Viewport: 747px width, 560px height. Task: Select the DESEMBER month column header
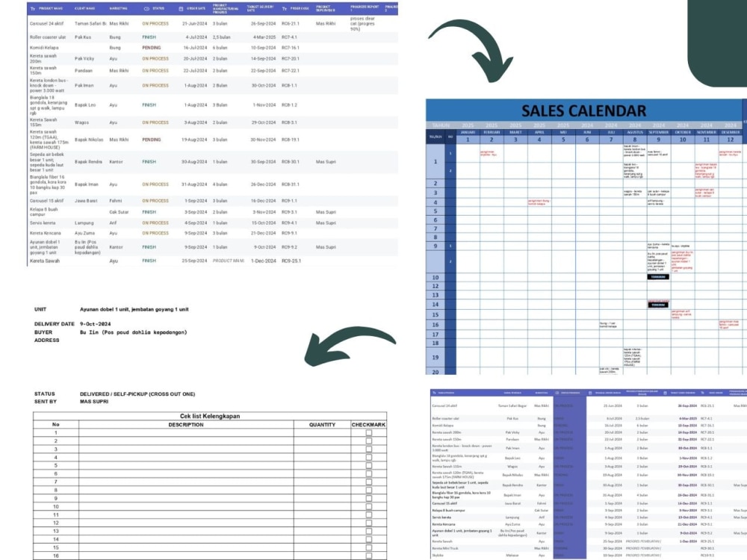click(731, 132)
